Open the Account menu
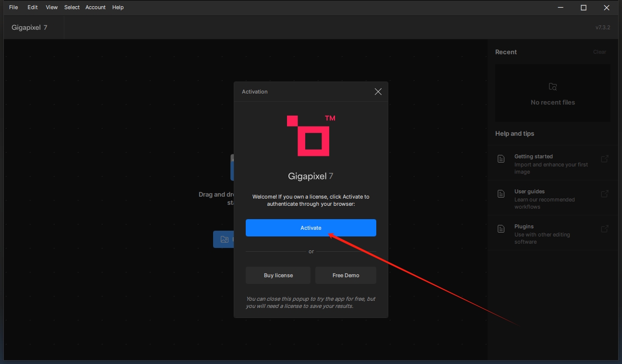The height and width of the screenshot is (364, 622). 96,7
